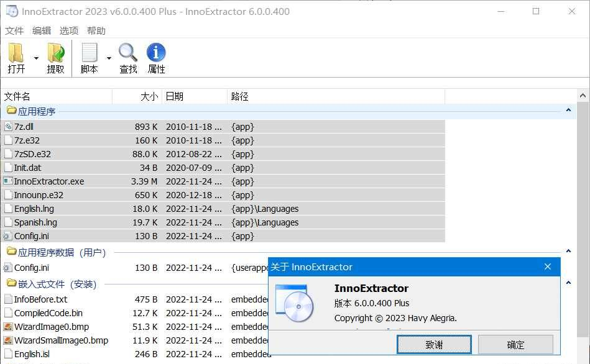
Task: Click the InfoBefore.txt file icon
Action: pos(8,299)
